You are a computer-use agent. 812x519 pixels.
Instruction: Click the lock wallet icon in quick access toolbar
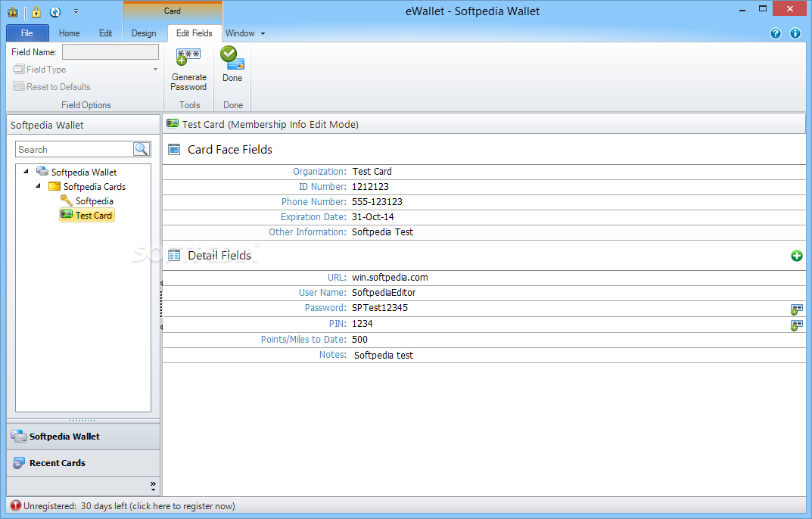coord(36,11)
